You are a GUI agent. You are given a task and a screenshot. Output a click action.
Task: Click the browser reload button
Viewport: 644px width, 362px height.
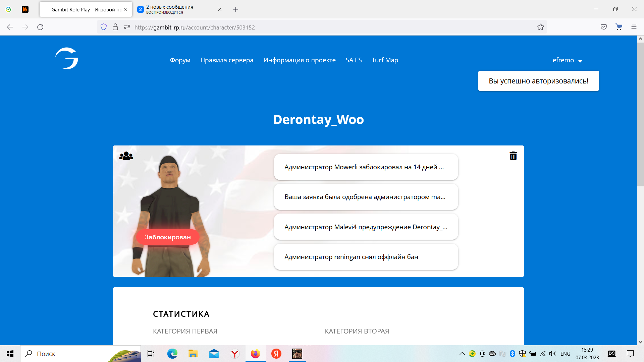tap(40, 27)
